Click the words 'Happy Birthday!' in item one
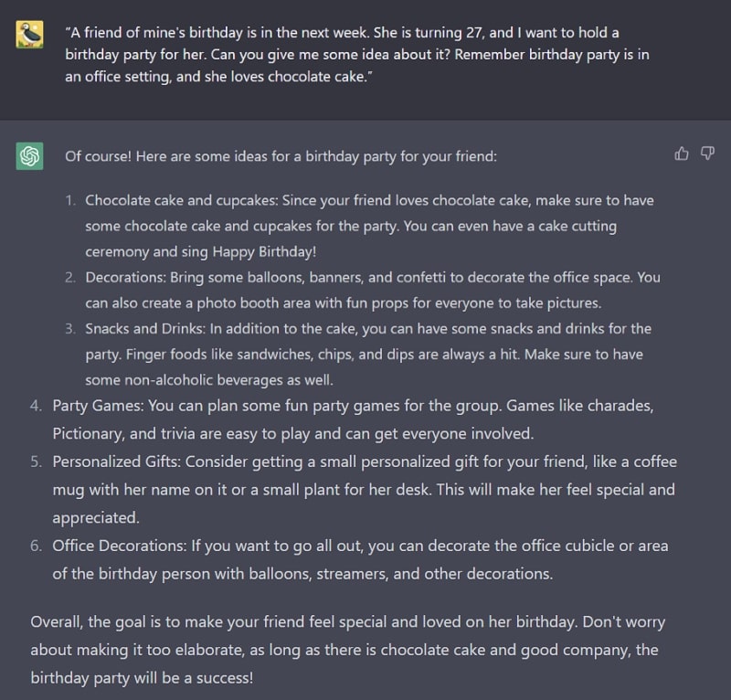This screenshot has width=731, height=700. tap(264, 252)
